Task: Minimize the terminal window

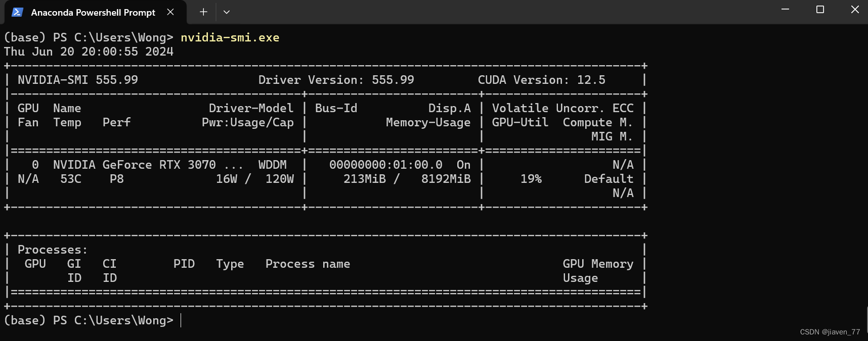Action: pos(785,10)
